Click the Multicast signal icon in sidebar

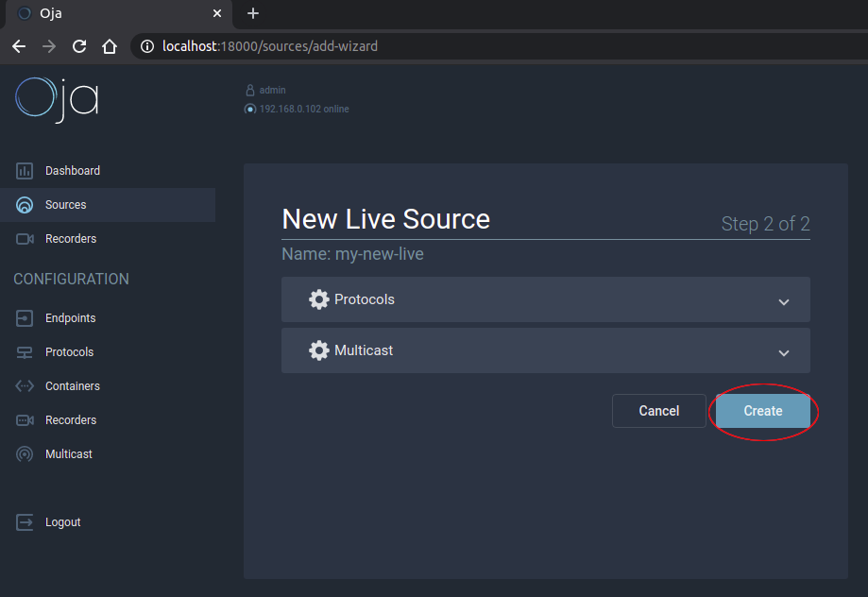(25, 454)
